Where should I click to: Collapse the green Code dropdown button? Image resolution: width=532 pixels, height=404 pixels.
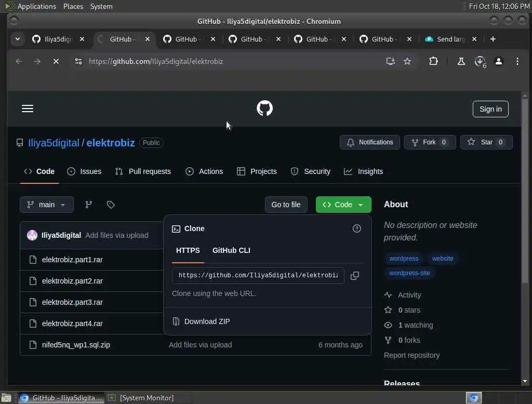point(343,205)
